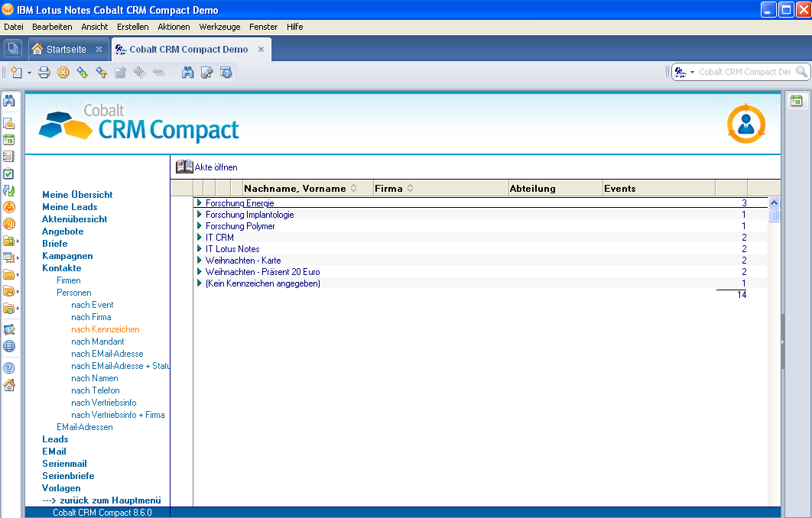Switch to the Startseite tab
Screen dimensions: 812x518
click(67, 49)
